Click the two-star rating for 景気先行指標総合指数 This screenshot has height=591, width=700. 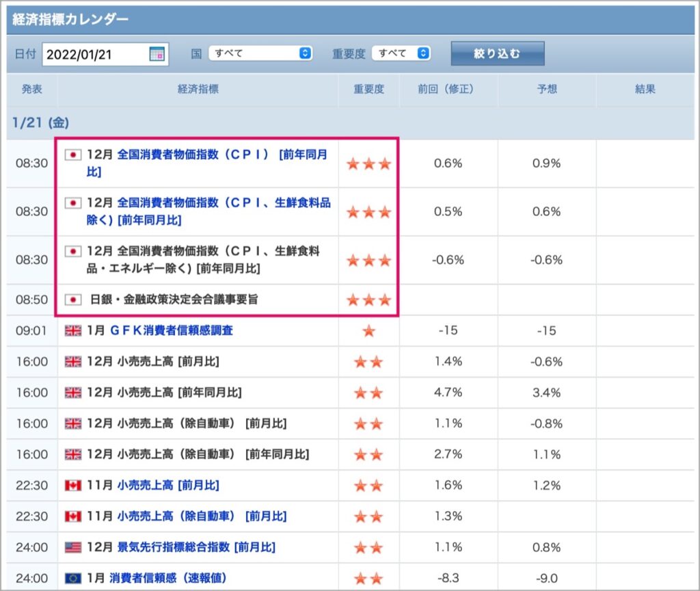[x=368, y=548]
